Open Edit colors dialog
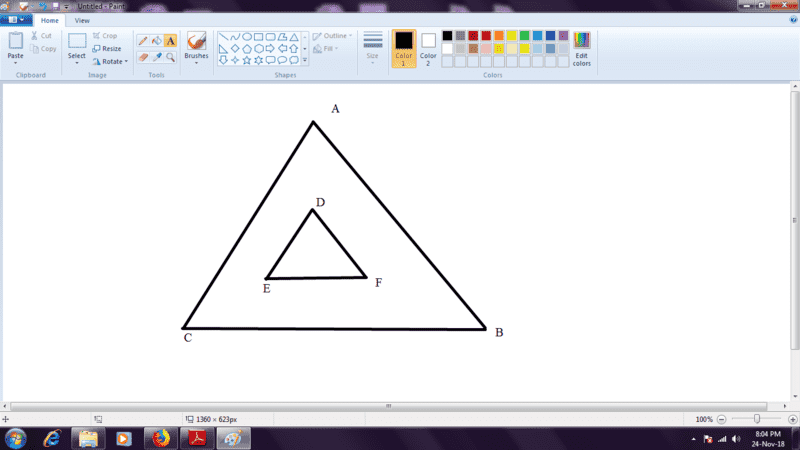Viewport: 800px width, 450px height. point(581,48)
